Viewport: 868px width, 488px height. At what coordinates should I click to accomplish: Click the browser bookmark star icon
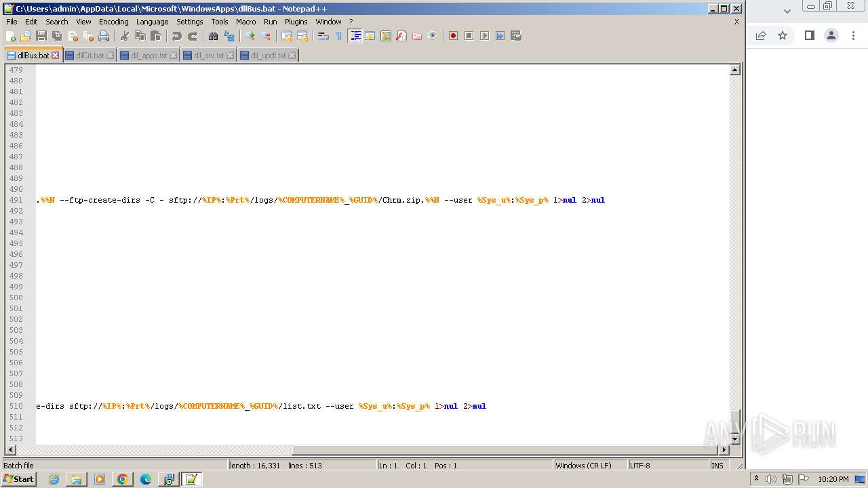(x=783, y=35)
